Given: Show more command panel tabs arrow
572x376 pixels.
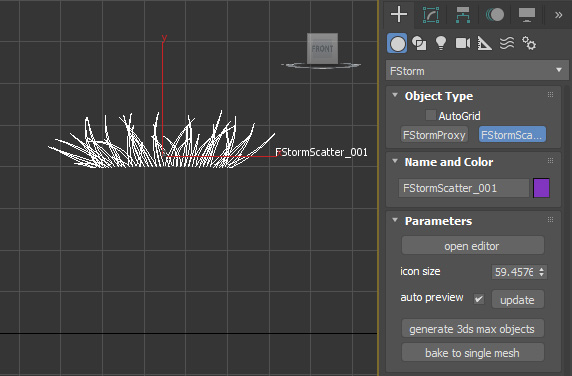Looking at the screenshot, I should pyautogui.click(x=558, y=15).
